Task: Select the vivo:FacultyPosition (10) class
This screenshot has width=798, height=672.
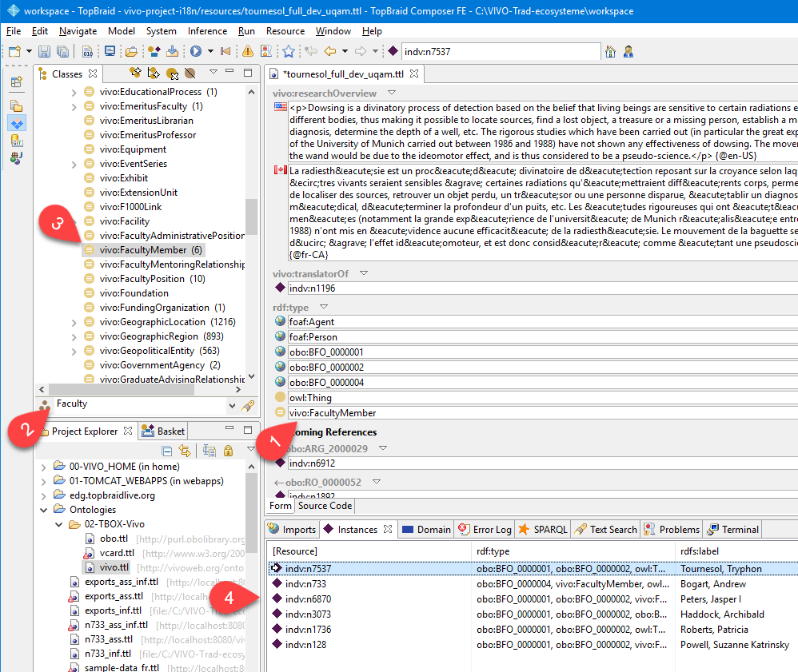Action: [144, 279]
